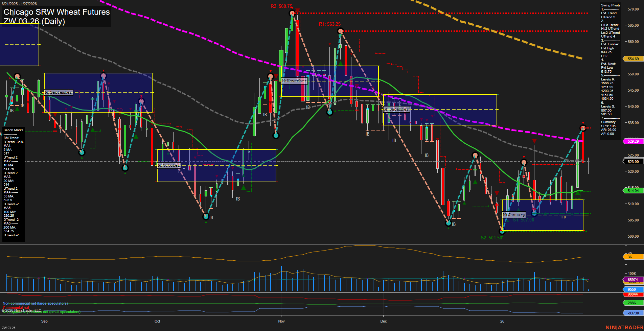Screen dimensions: 644x331
Task: Click the R1: 563.25 level label
Action: point(330,24)
